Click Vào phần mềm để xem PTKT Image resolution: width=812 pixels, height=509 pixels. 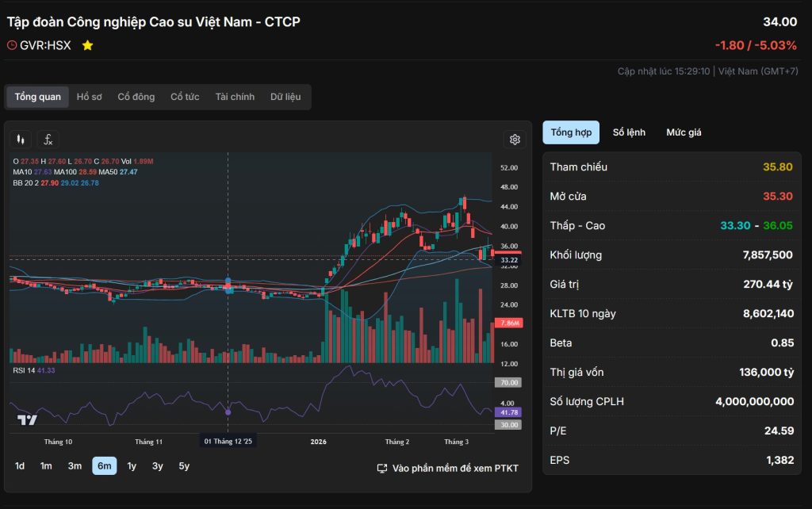coord(455,468)
